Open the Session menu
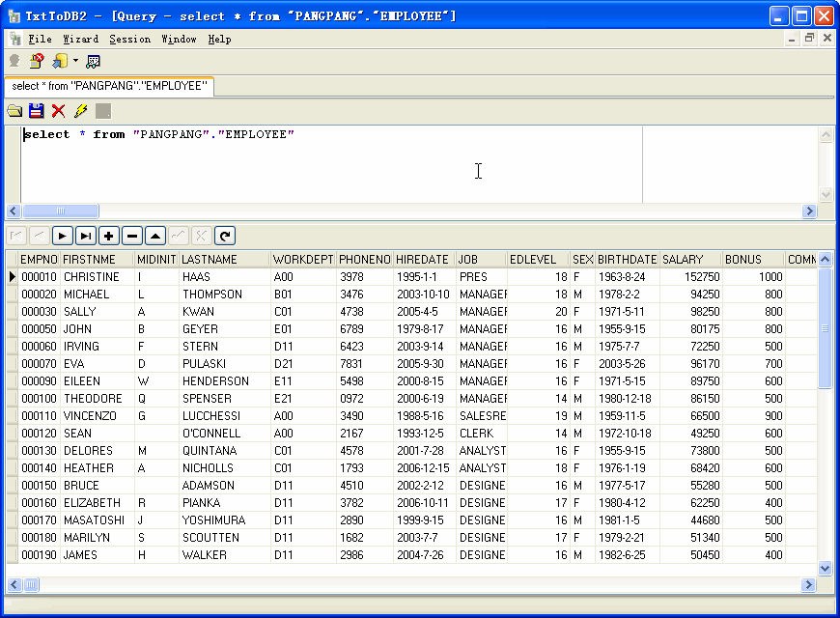This screenshot has height=618, width=840. tap(129, 40)
